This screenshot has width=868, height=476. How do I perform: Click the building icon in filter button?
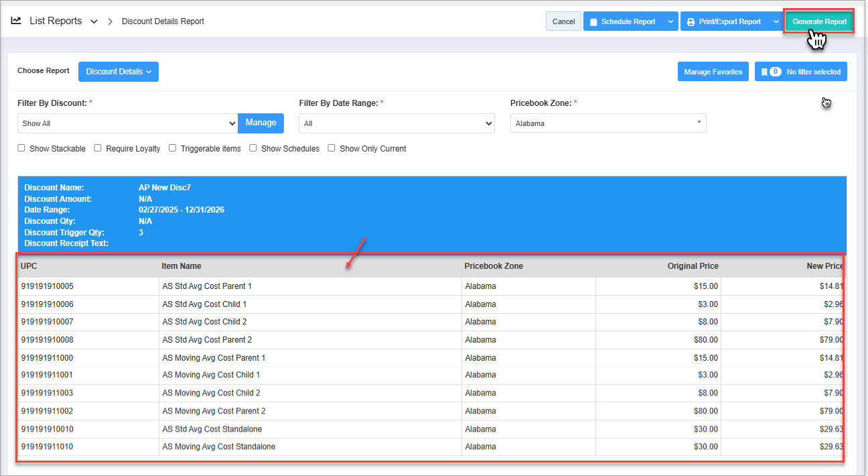(x=764, y=72)
